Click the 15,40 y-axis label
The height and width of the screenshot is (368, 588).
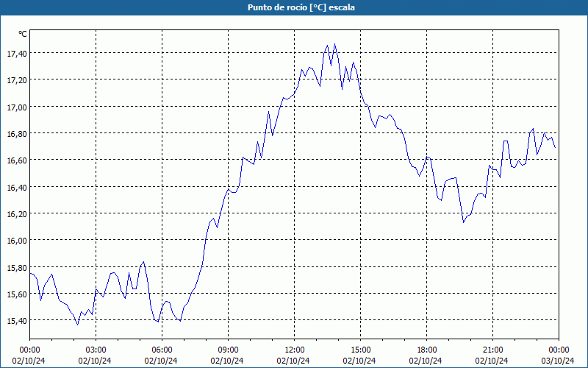point(17,321)
